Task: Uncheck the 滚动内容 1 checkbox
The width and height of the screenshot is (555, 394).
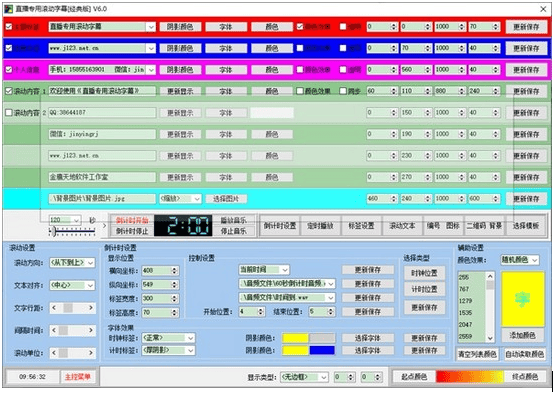Action: click(x=9, y=91)
